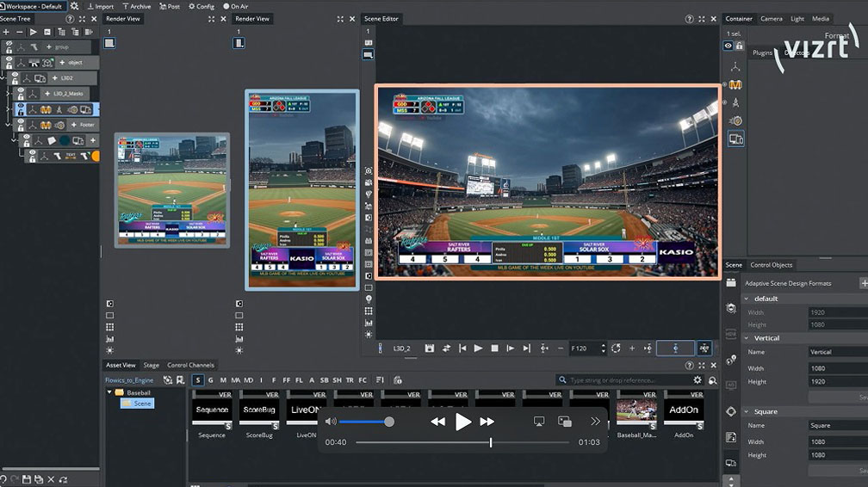This screenshot has width=868, height=487.
Task: Open the Flowics_to_Engine link in Asset View
Action: coord(129,379)
